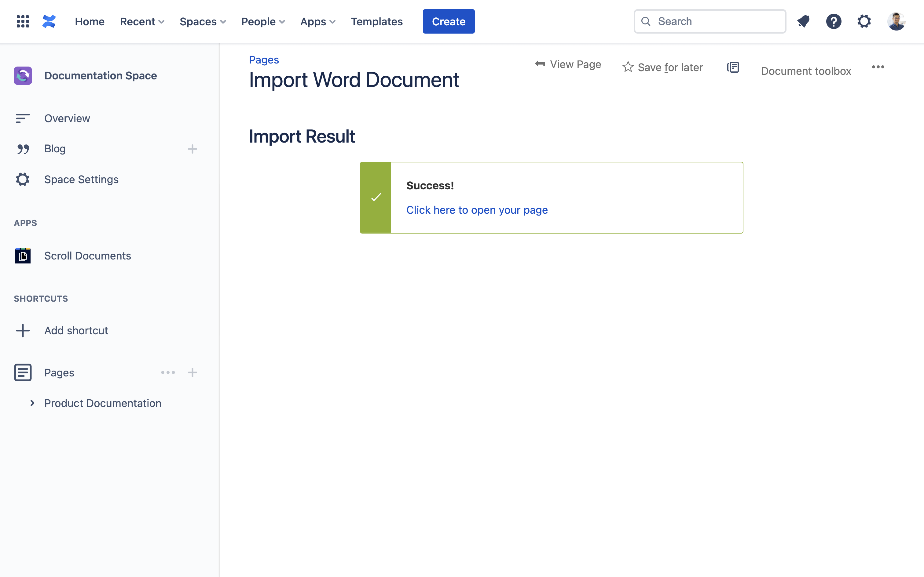The height and width of the screenshot is (577, 924).
Task: Click here to open your page link
Action: tap(477, 210)
